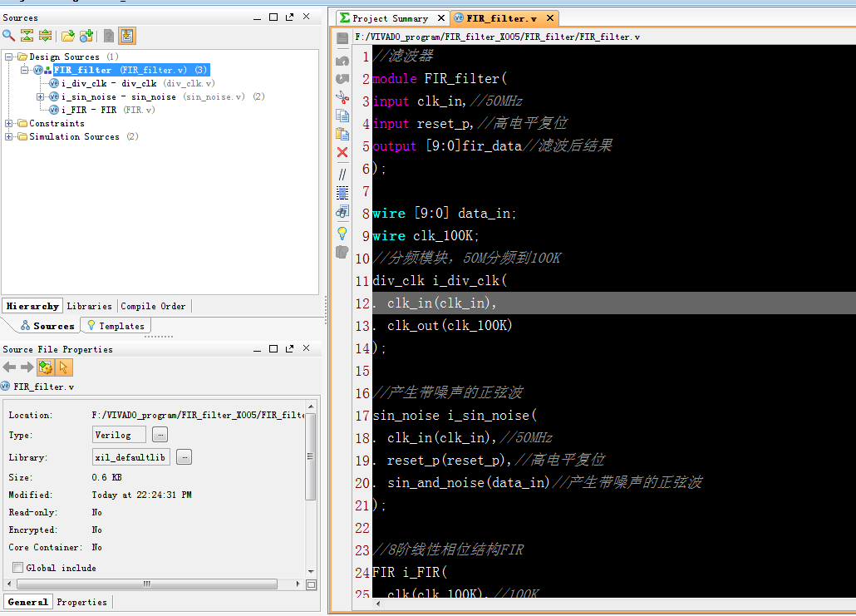Viewport: 856px width, 616px height.
Task: Click the back navigation arrow in properties panel
Action: tap(8, 367)
